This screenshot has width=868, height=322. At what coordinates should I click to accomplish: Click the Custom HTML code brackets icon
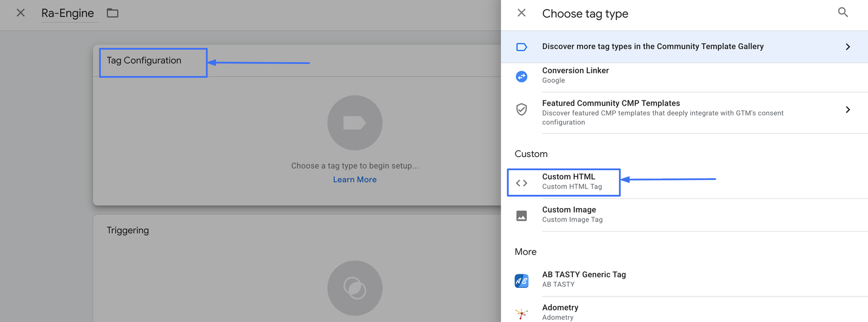pos(521,183)
